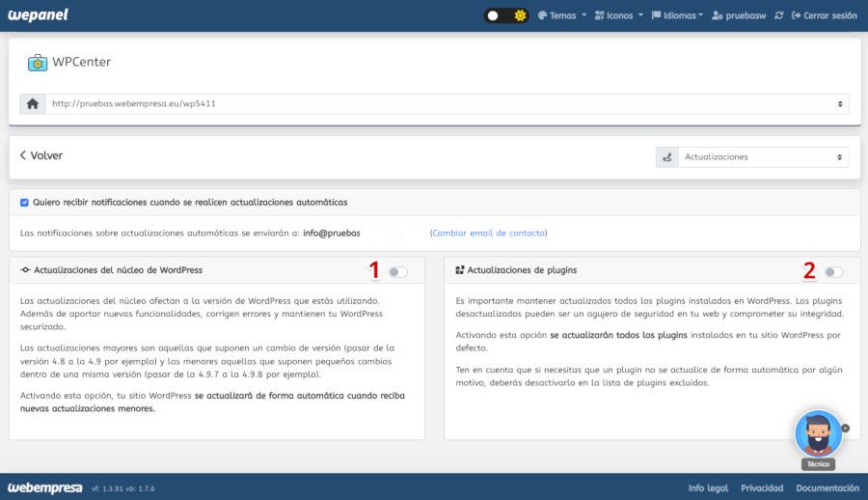Go back with the Volver link
Image resolution: width=868 pixels, height=500 pixels.
click(41, 155)
